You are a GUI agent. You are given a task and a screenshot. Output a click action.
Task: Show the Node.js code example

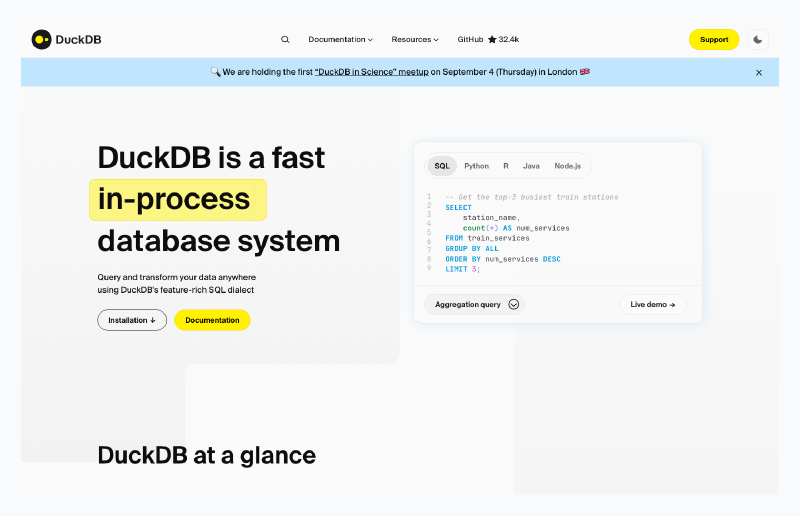coord(568,166)
